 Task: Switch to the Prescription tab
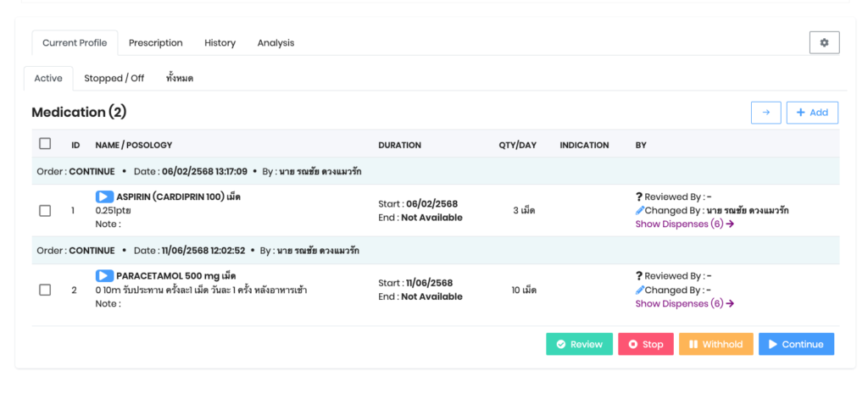[155, 42]
